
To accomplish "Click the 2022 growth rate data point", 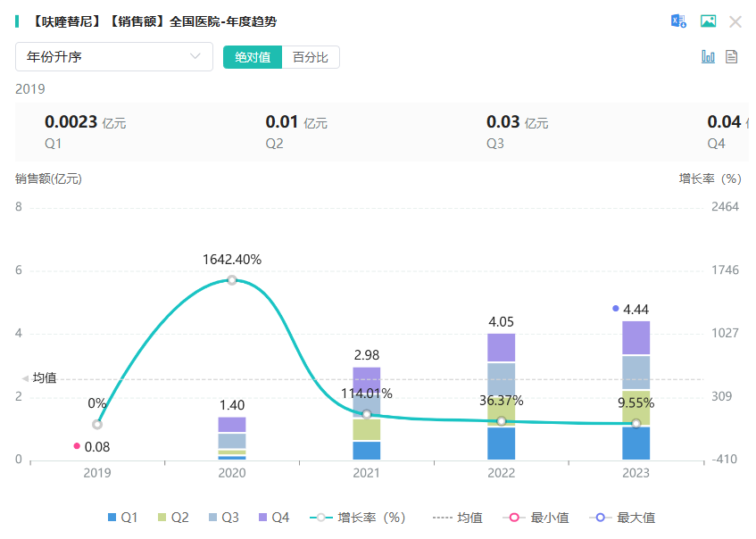I will coord(502,421).
